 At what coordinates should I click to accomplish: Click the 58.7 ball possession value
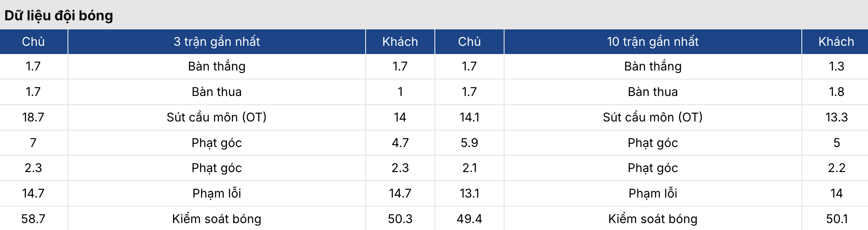coord(33,219)
